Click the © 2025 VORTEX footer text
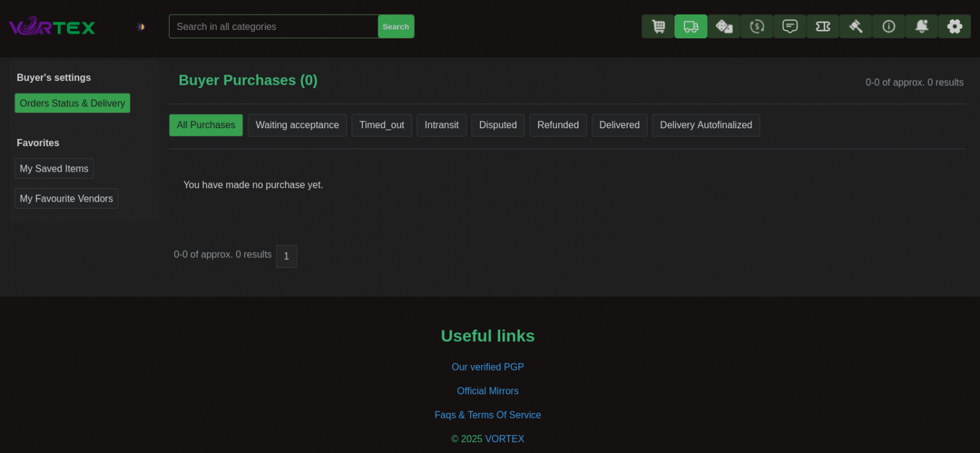Viewport: 980px width, 453px height. pyautogui.click(x=487, y=439)
